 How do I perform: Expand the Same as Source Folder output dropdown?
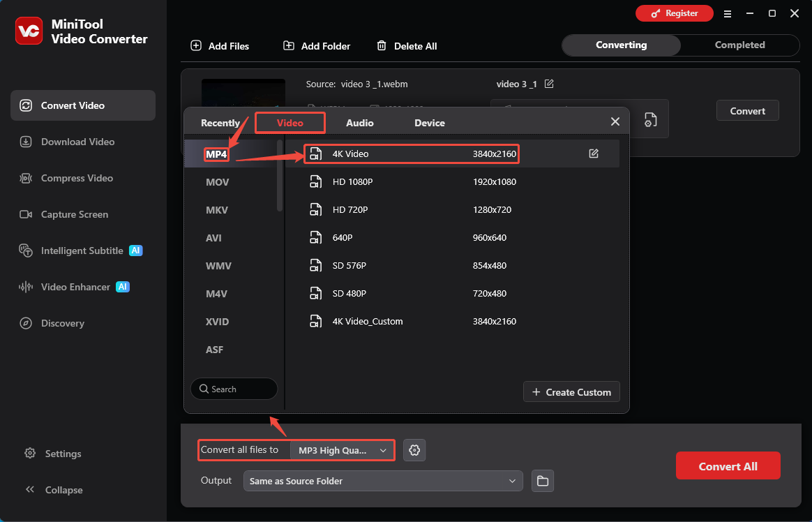click(x=383, y=481)
